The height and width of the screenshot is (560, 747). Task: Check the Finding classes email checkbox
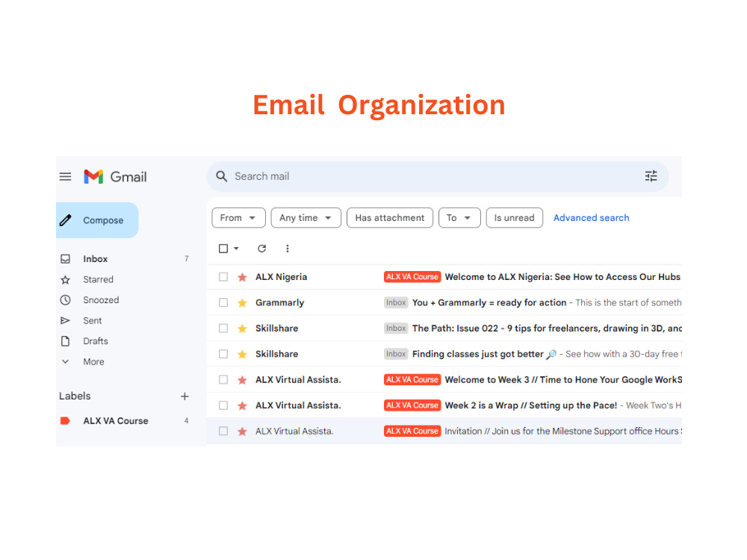(223, 354)
